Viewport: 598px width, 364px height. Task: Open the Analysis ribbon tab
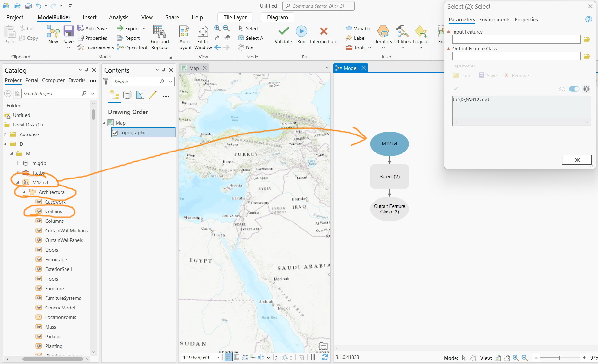119,17
